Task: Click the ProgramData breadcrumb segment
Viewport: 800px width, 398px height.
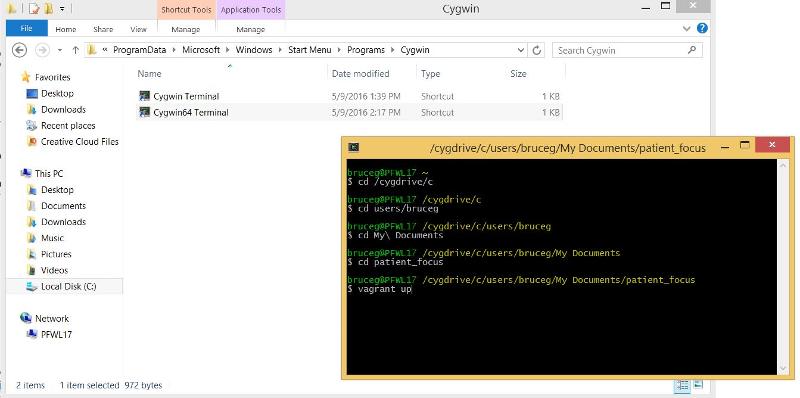Action: pyautogui.click(x=140, y=50)
